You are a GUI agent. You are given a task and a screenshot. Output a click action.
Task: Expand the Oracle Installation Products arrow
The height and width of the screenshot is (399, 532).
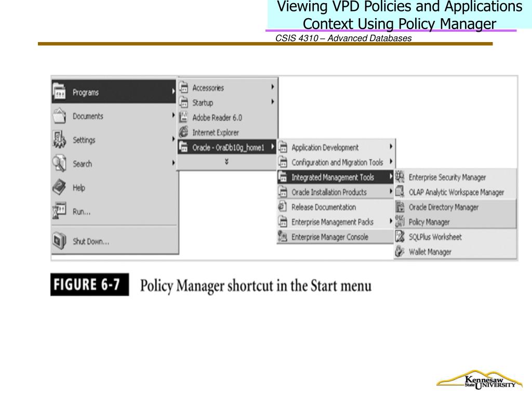point(391,191)
